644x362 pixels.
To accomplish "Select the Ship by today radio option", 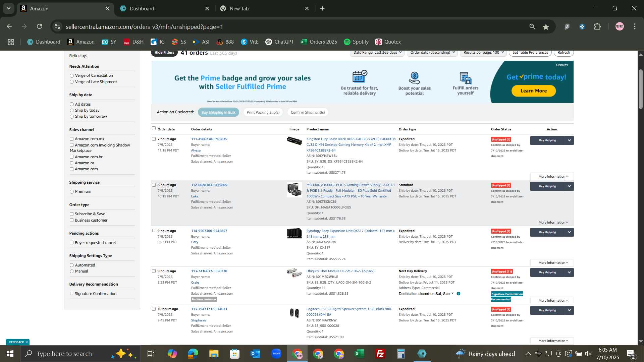I will pyautogui.click(x=71, y=111).
